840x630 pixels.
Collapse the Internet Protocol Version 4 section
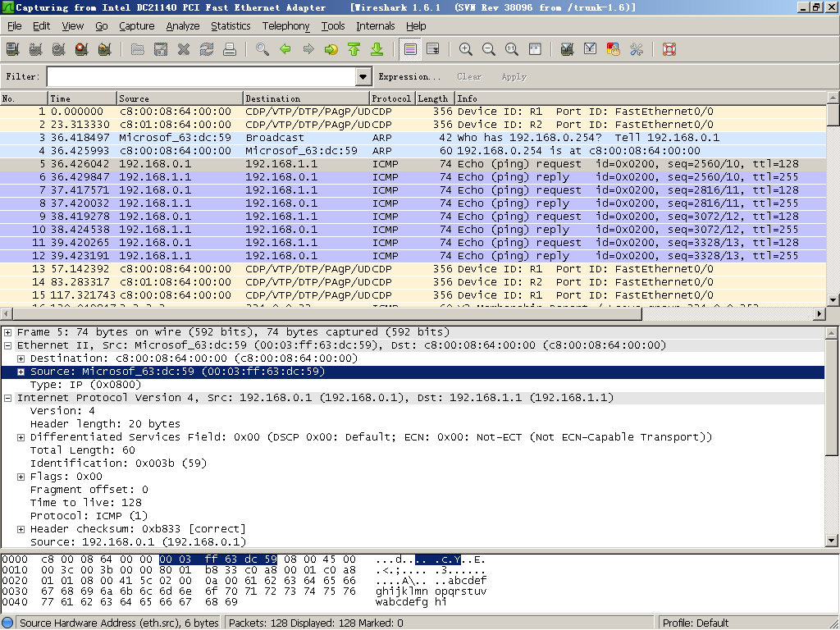click(x=8, y=398)
